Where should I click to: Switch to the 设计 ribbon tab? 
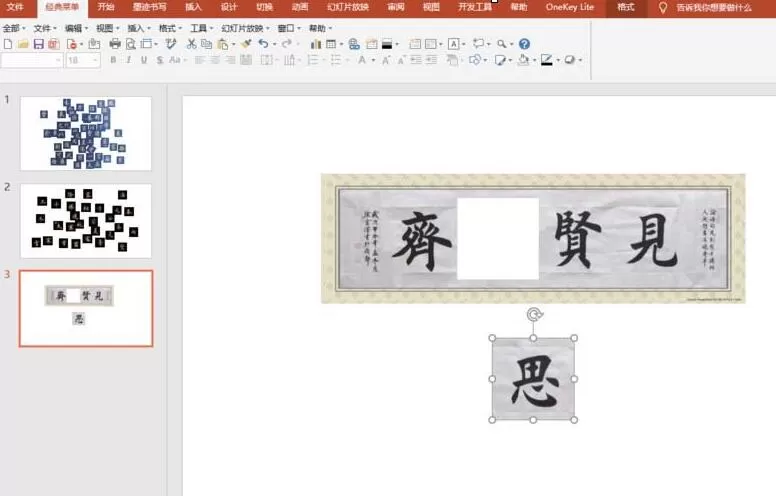tap(229, 7)
